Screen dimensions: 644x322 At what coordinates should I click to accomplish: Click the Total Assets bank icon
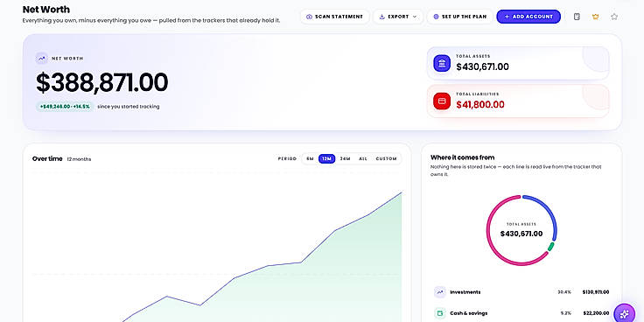point(442,63)
